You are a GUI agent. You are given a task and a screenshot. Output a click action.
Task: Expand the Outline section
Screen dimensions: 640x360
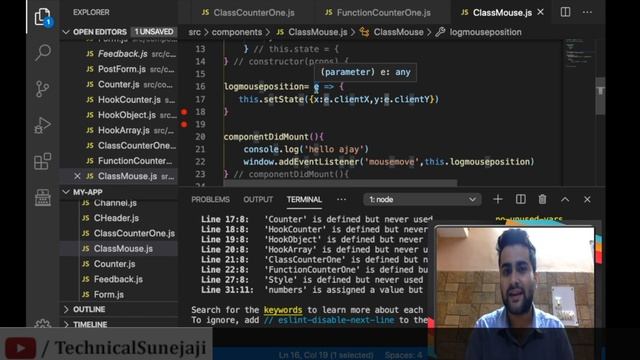tap(66, 309)
